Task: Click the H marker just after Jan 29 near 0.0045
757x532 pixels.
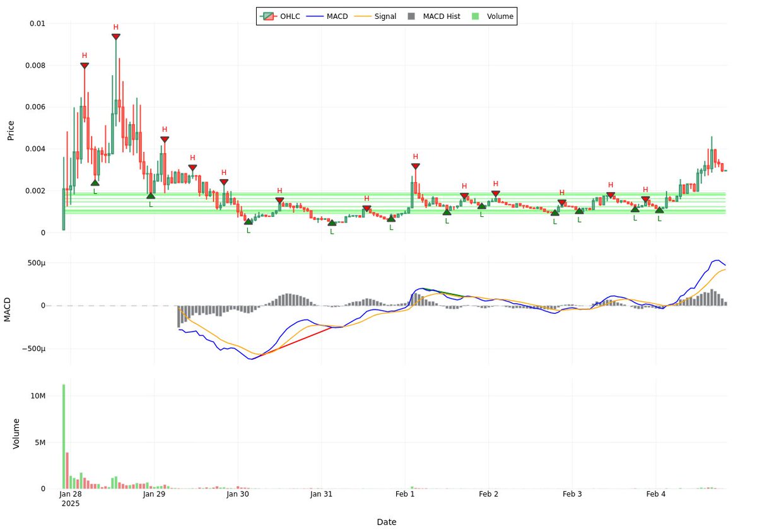Action: tap(165, 139)
